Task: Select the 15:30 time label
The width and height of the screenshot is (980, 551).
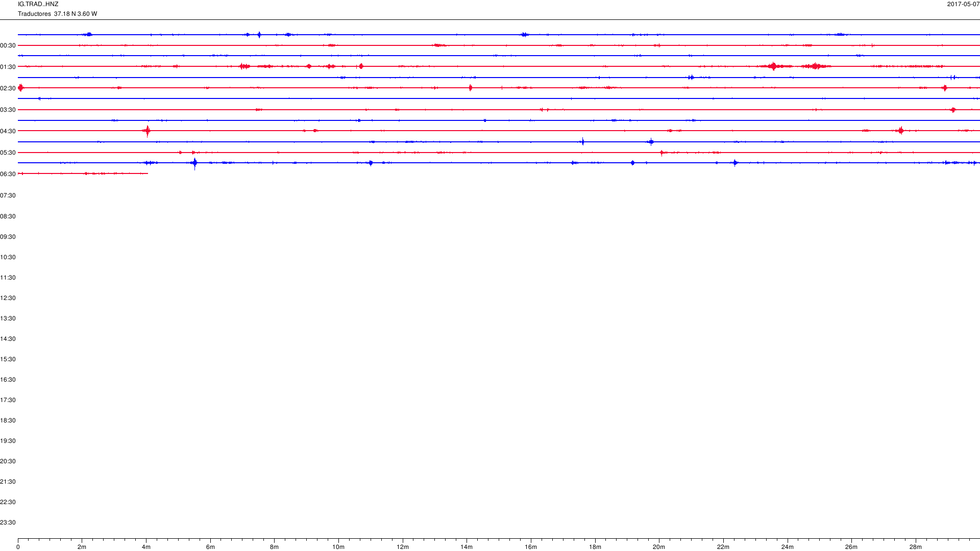Action: 8,359
